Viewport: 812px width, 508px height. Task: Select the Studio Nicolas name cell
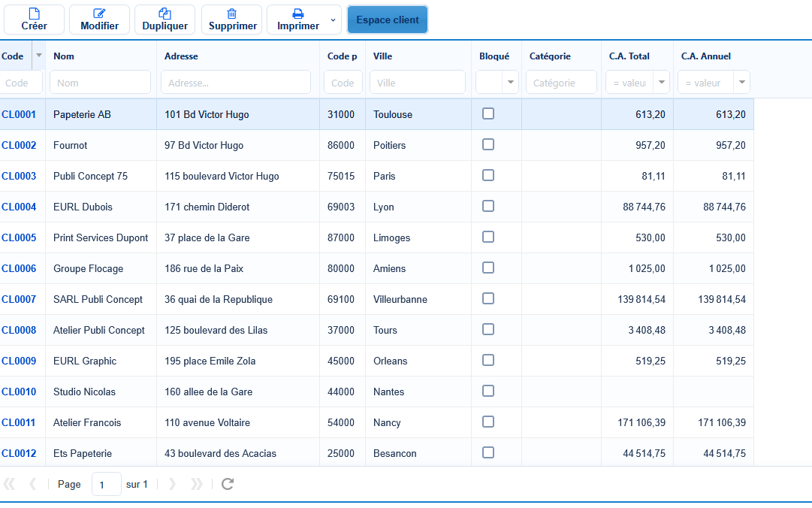[x=101, y=392]
